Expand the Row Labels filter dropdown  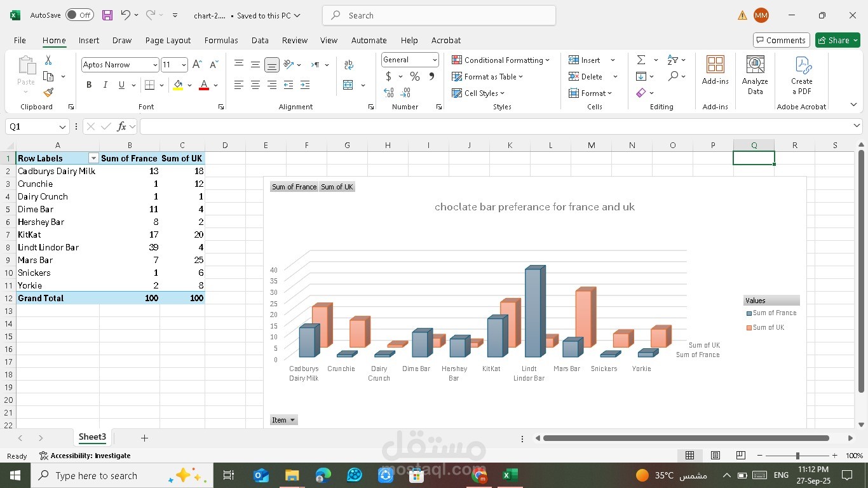click(x=93, y=158)
